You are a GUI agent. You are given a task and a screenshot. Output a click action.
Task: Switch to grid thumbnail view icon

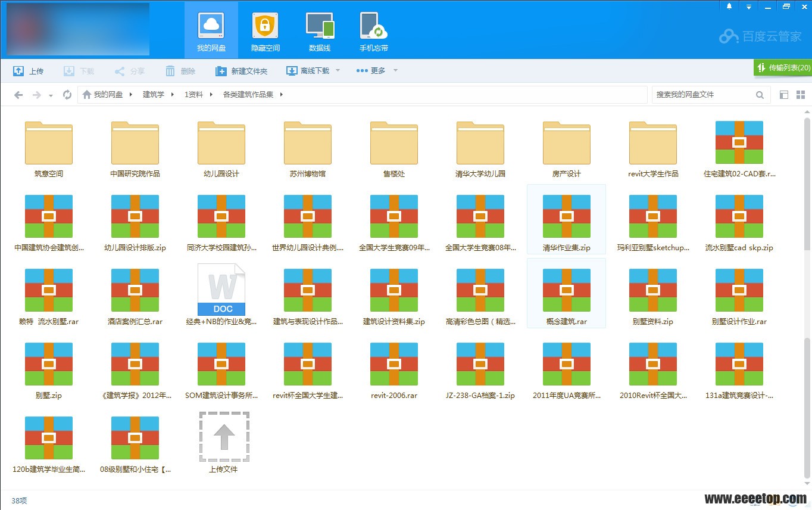pos(801,95)
